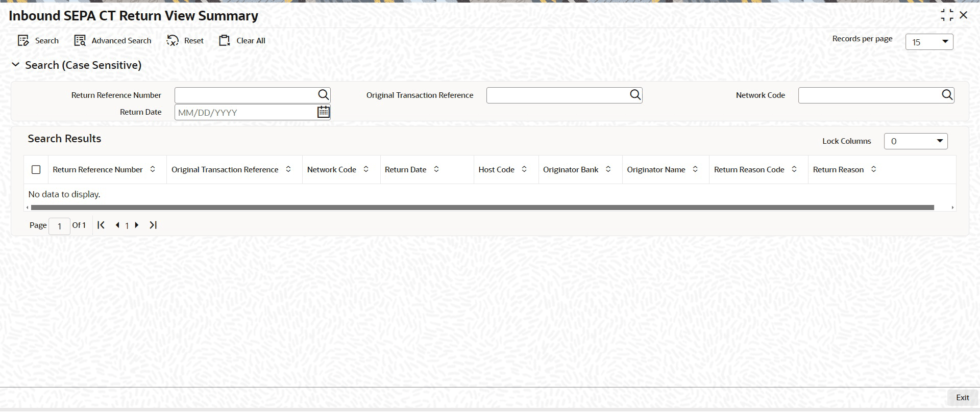Click the Reset button

185,41
